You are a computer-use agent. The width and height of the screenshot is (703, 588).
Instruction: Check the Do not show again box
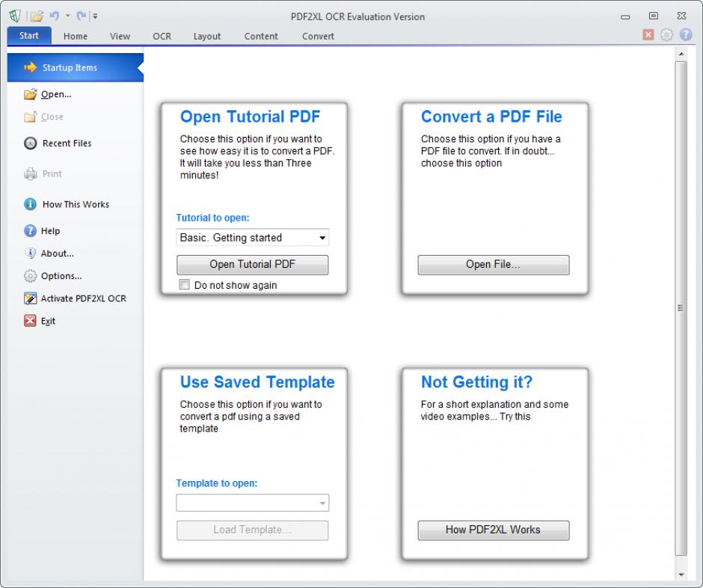(x=184, y=285)
